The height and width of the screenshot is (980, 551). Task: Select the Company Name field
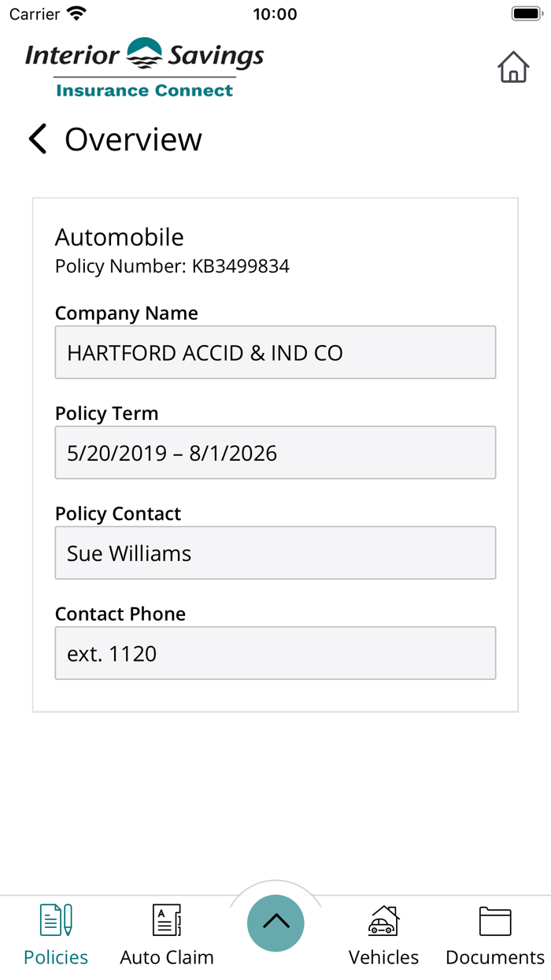click(x=275, y=352)
